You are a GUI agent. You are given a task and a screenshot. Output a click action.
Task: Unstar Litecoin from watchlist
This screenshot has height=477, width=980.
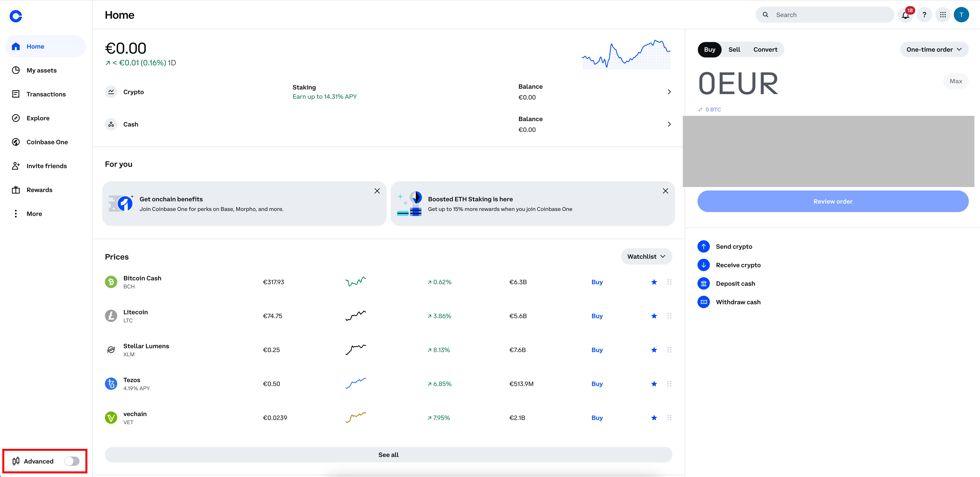tap(654, 316)
